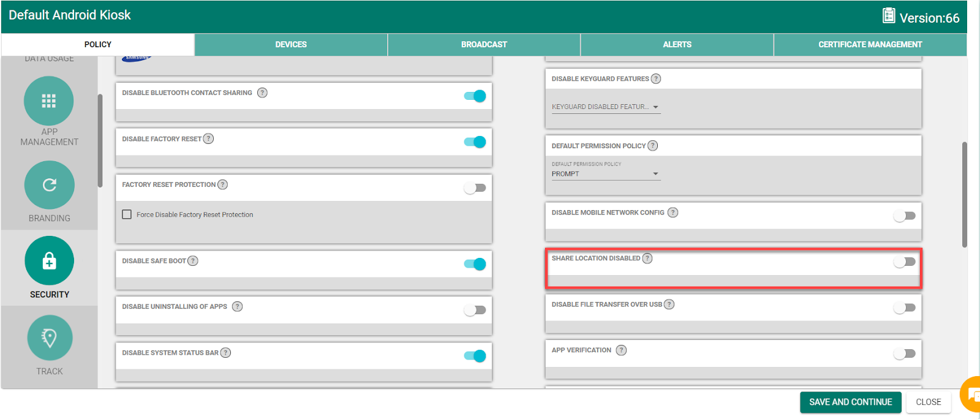Turn off Disable Bluetooth Contact Sharing toggle
The width and height of the screenshot is (980, 419).
point(475,96)
